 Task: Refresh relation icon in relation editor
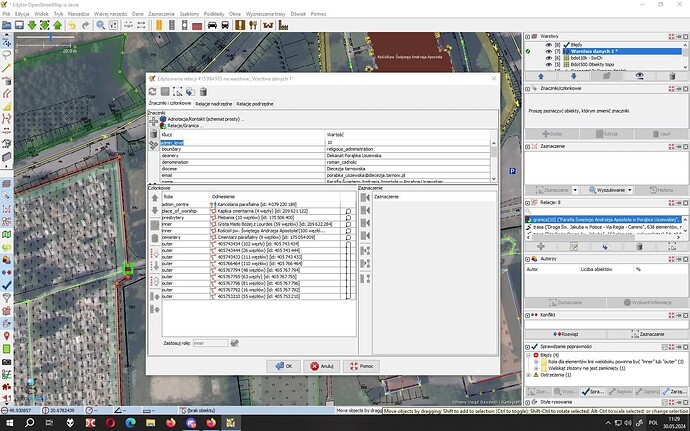click(x=152, y=92)
